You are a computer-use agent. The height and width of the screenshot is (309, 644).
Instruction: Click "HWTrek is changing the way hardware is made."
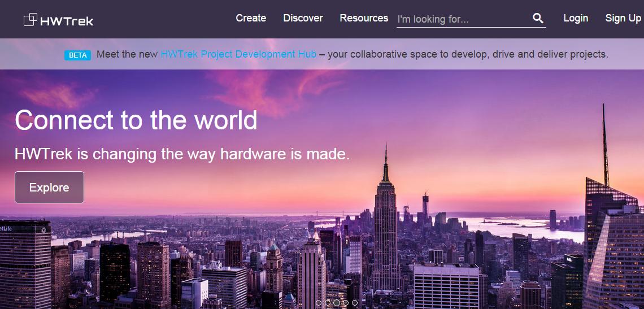(x=182, y=154)
